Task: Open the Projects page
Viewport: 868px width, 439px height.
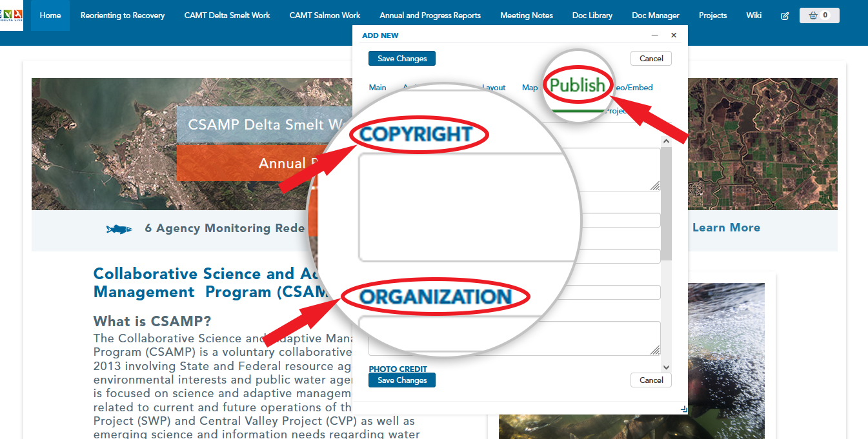Action: pyautogui.click(x=713, y=15)
